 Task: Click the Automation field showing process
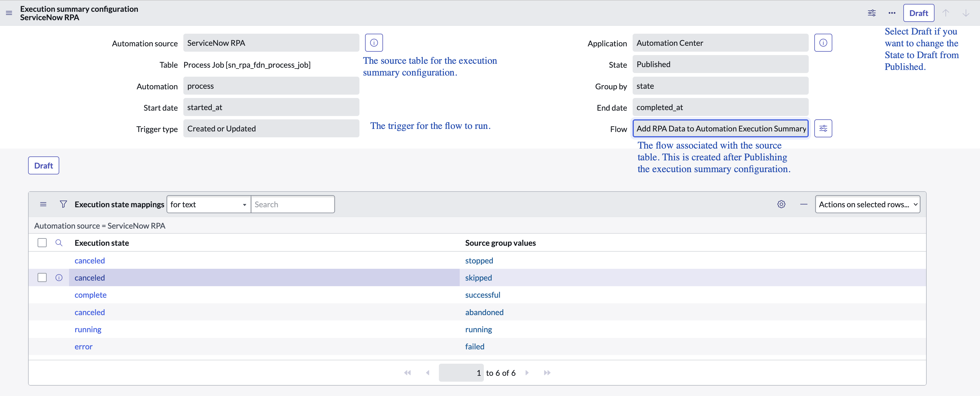(271, 86)
